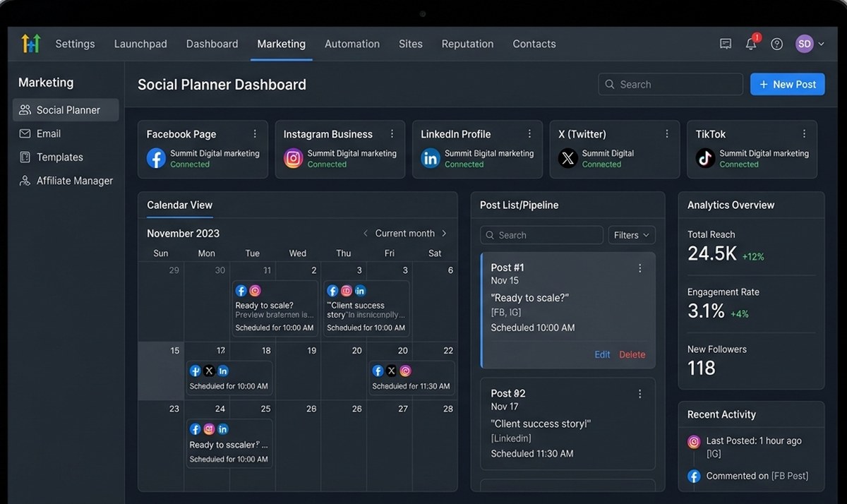The image size is (847, 504).
Task: Open Post #1 options menu
Action: click(x=640, y=268)
